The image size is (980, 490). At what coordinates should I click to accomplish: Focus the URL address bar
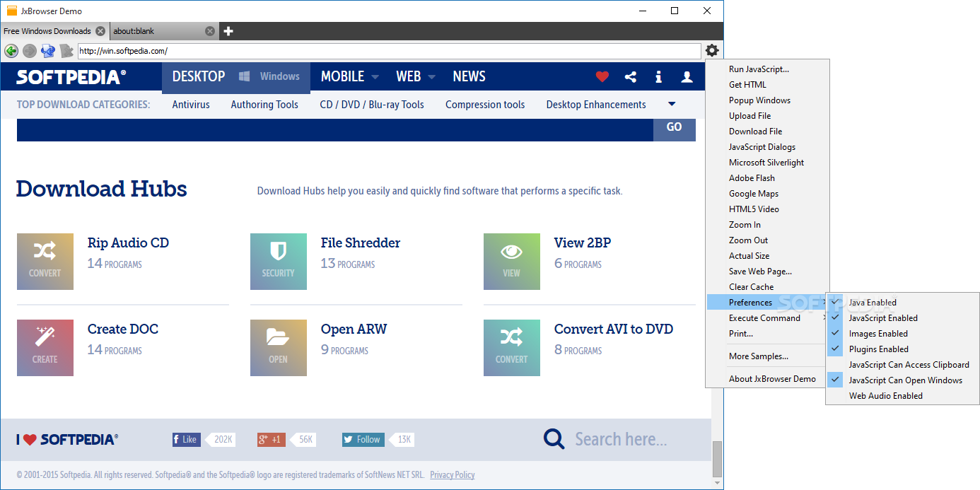[389, 51]
